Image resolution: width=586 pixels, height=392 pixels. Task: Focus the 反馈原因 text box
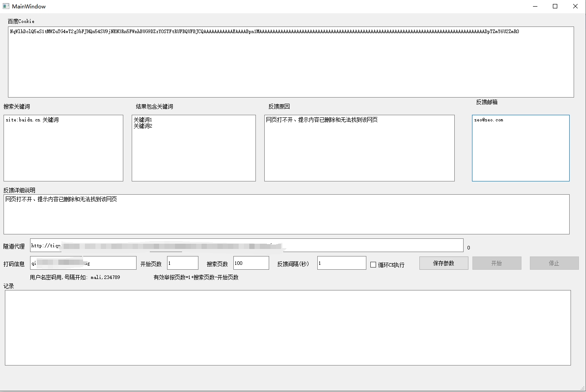click(x=359, y=148)
